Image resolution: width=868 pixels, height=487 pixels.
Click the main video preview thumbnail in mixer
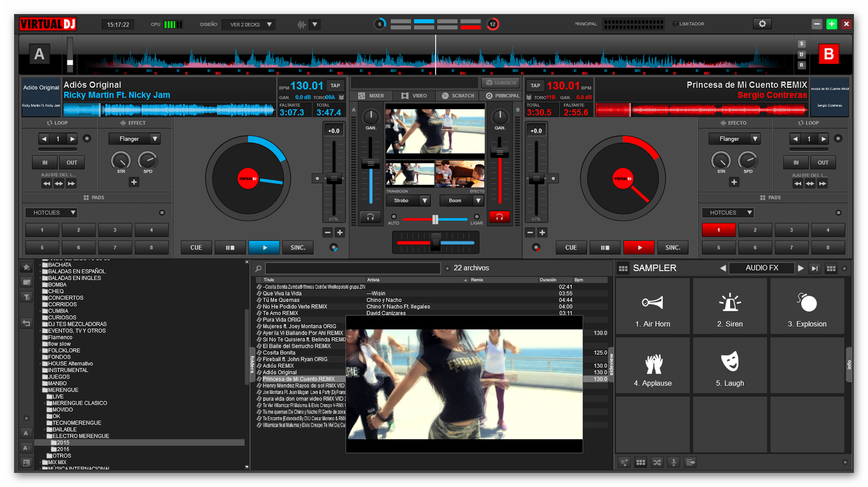click(435, 132)
